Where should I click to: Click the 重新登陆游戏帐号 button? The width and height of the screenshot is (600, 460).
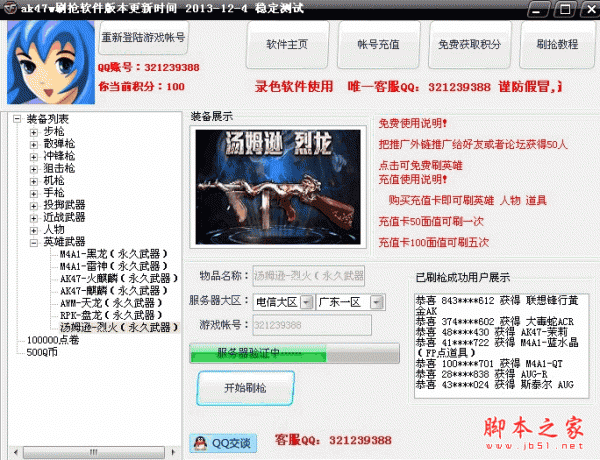pyautogui.click(x=143, y=38)
